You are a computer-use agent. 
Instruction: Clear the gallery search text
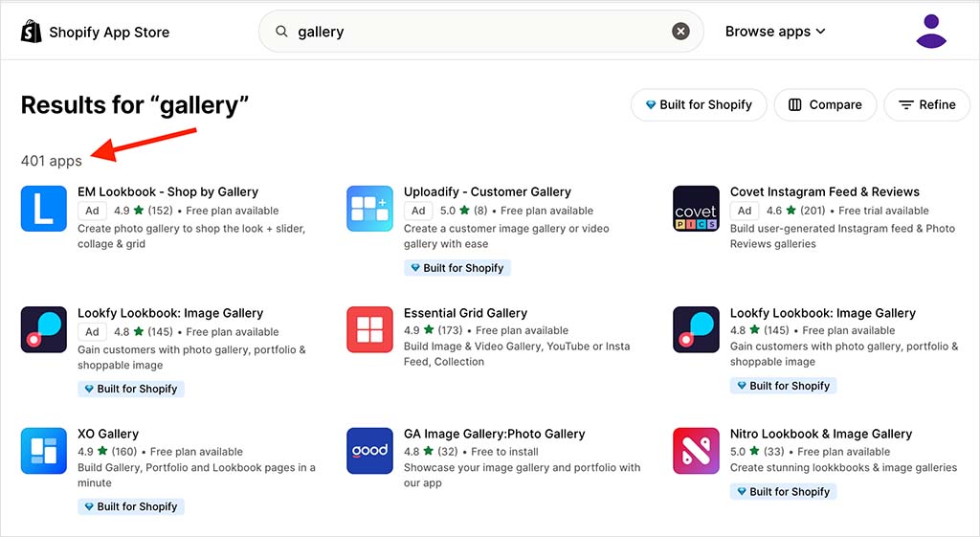point(680,32)
